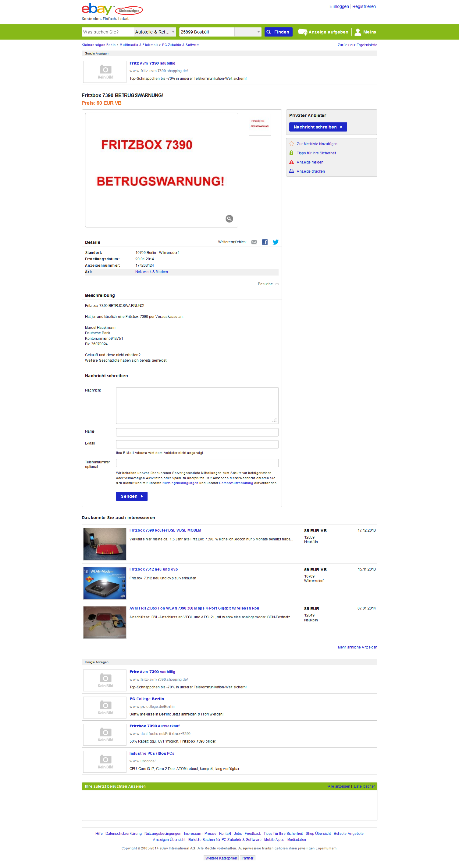459x868 pixels.
Task: Open 'Fritzbox 7312 neu und ovp' listing
Action: pos(154,569)
